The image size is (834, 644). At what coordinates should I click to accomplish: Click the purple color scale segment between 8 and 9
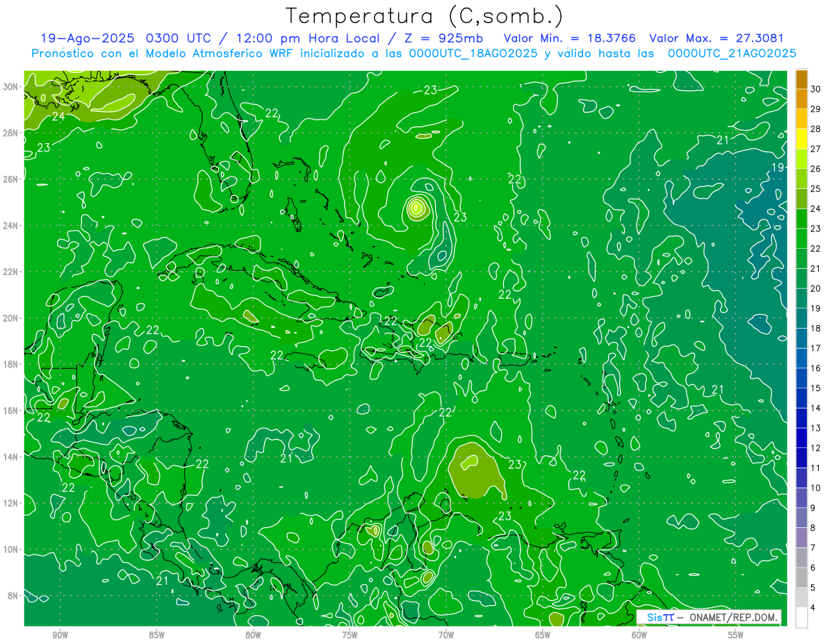[x=801, y=518]
